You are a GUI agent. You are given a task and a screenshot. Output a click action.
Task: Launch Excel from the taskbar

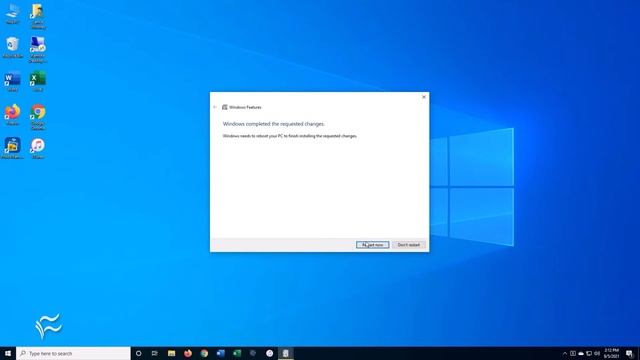(x=237, y=353)
